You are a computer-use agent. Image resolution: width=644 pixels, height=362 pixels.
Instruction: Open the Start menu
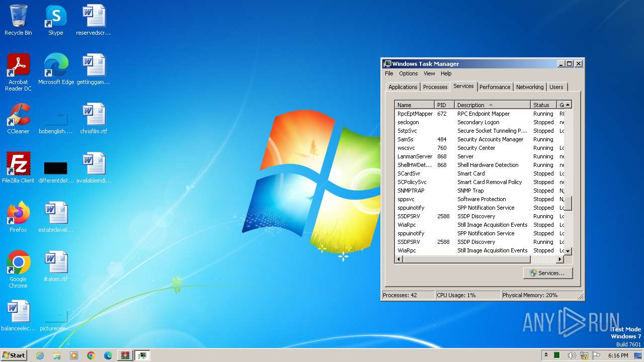(x=14, y=355)
